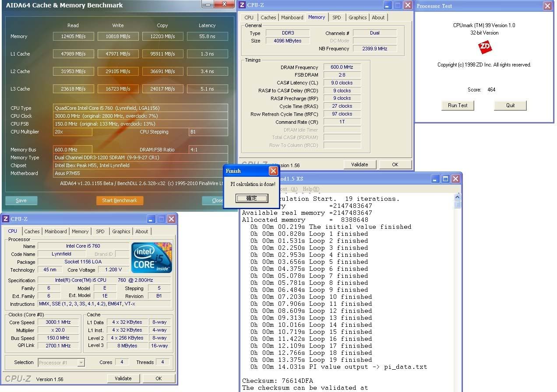
Task: Click L1 Cache Copy value 95911 MB/s
Action: tap(162, 54)
